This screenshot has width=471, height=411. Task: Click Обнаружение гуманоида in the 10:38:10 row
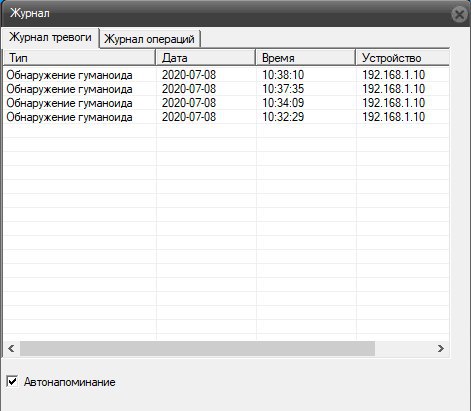[69, 75]
